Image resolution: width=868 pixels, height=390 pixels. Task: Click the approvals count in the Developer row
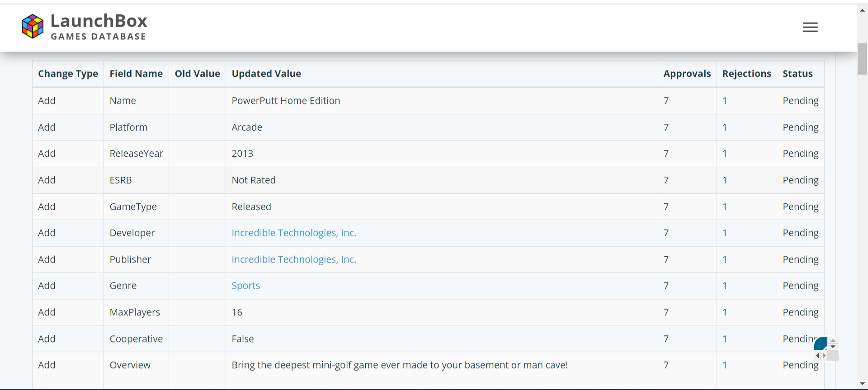[x=666, y=233]
